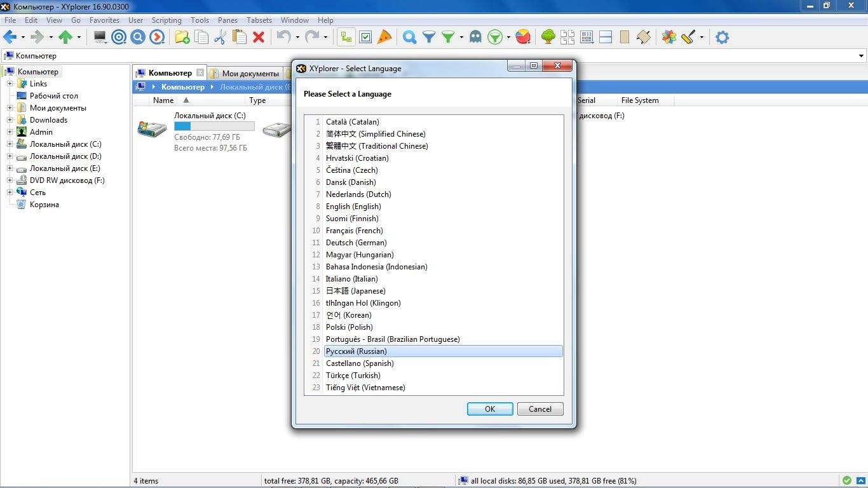Viewport: 868px width, 488px height.
Task: Open Up arrow dropdown menu
Action: pyautogui.click(x=79, y=37)
